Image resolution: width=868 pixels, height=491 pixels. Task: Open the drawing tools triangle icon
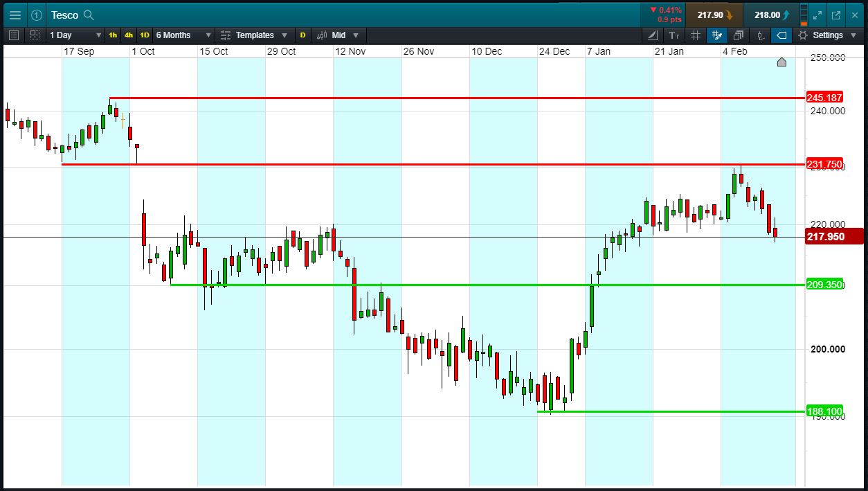(653, 35)
